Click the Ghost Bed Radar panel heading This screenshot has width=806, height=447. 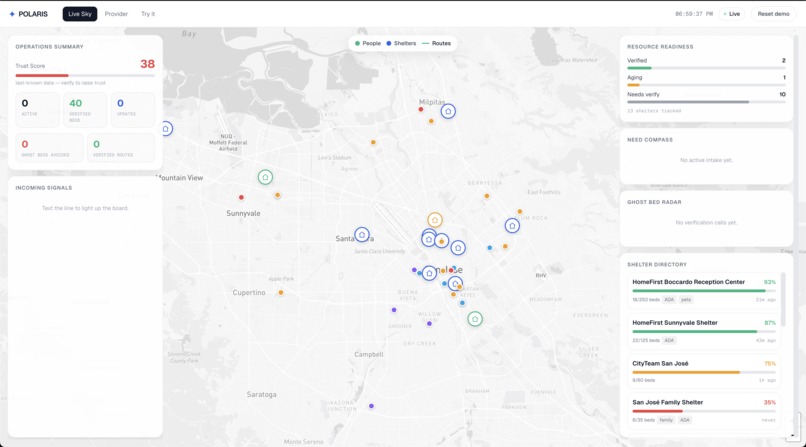click(654, 202)
